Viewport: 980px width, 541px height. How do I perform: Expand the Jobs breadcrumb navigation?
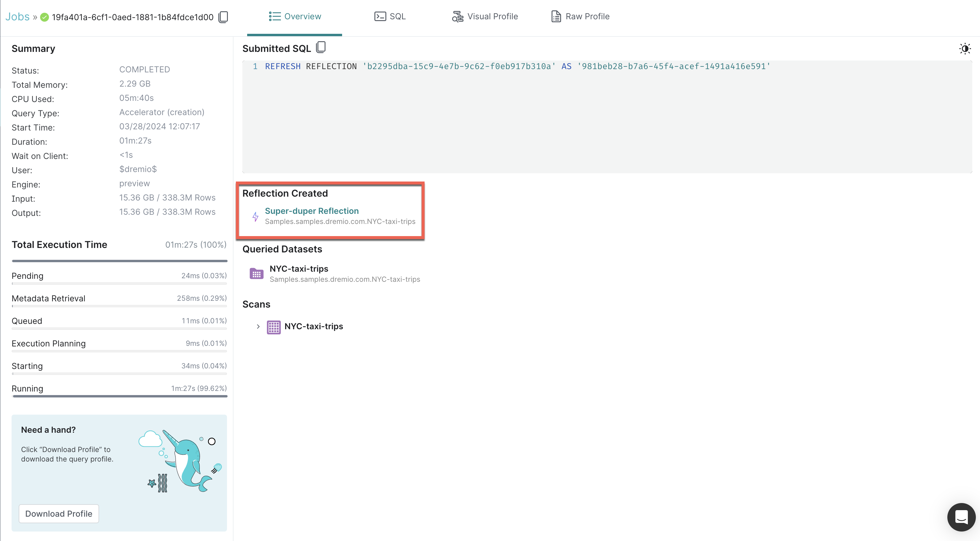pos(18,16)
